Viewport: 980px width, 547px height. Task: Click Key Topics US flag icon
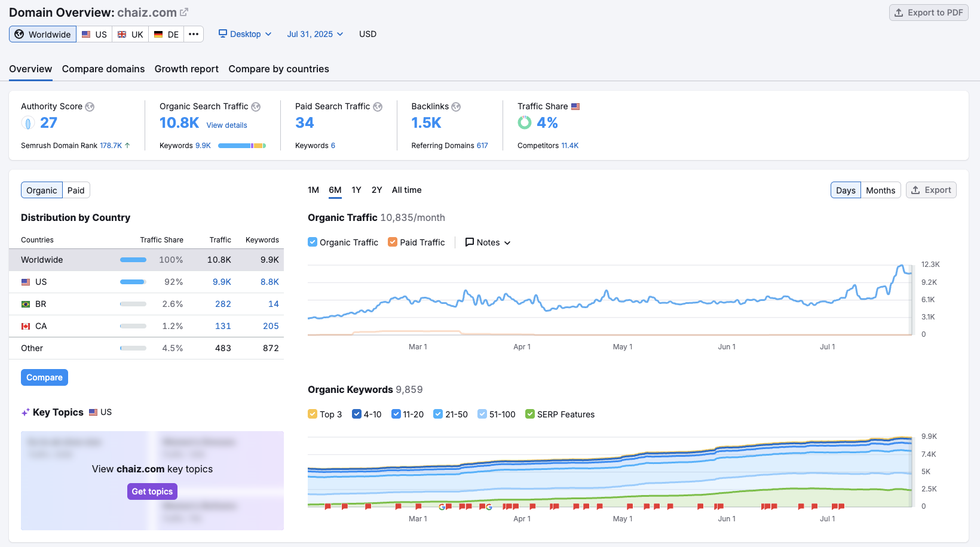(x=93, y=412)
